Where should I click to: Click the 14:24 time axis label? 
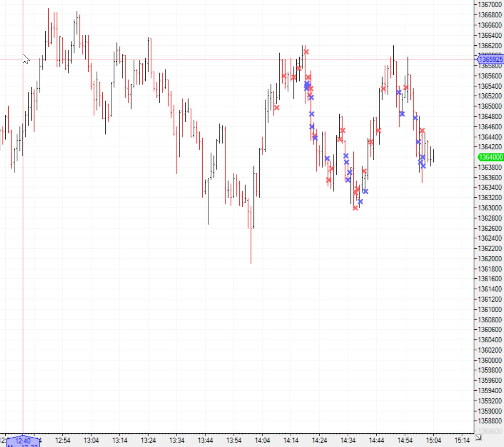(x=320, y=441)
